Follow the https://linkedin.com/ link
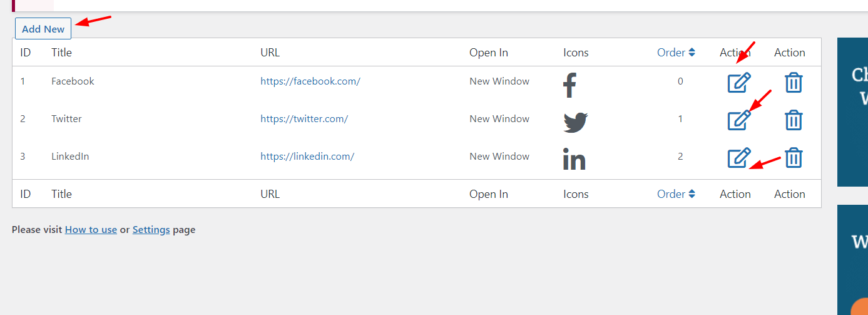The height and width of the screenshot is (315, 868). [x=307, y=157]
